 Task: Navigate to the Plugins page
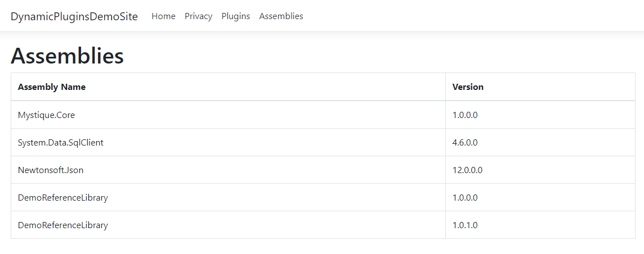coord(235,16)
